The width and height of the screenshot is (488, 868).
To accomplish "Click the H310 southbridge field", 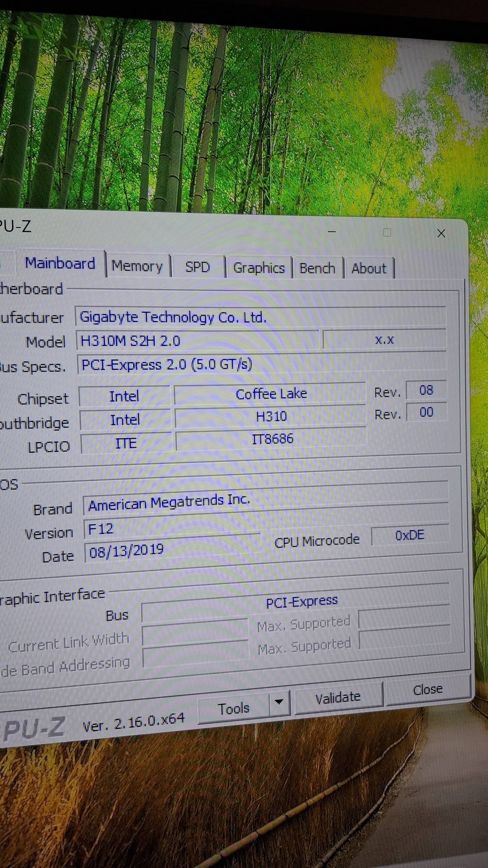I will 271,416.
